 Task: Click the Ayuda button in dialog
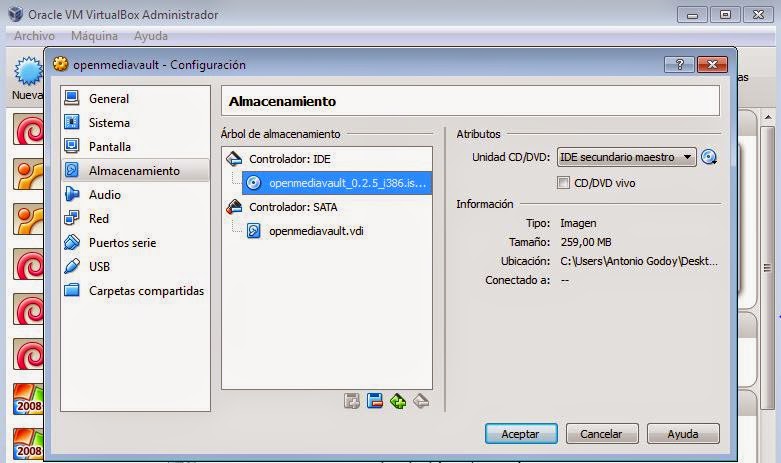click(683, 434)
